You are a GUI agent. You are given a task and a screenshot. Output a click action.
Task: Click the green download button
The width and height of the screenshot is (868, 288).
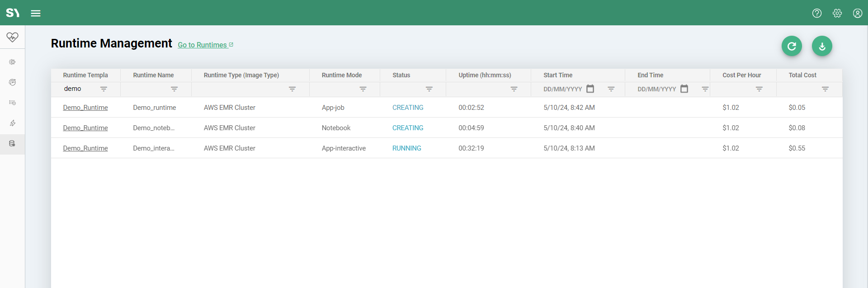tap(821, 46)
